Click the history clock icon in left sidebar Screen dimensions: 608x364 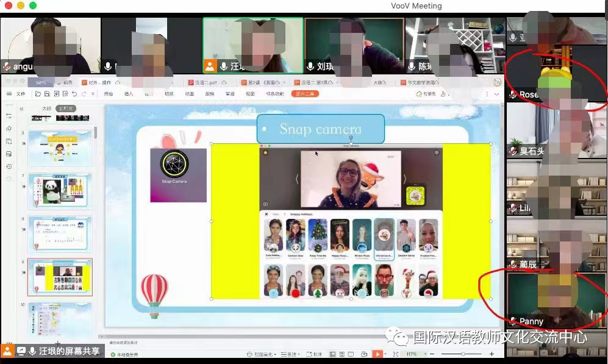tap(9, 166)
